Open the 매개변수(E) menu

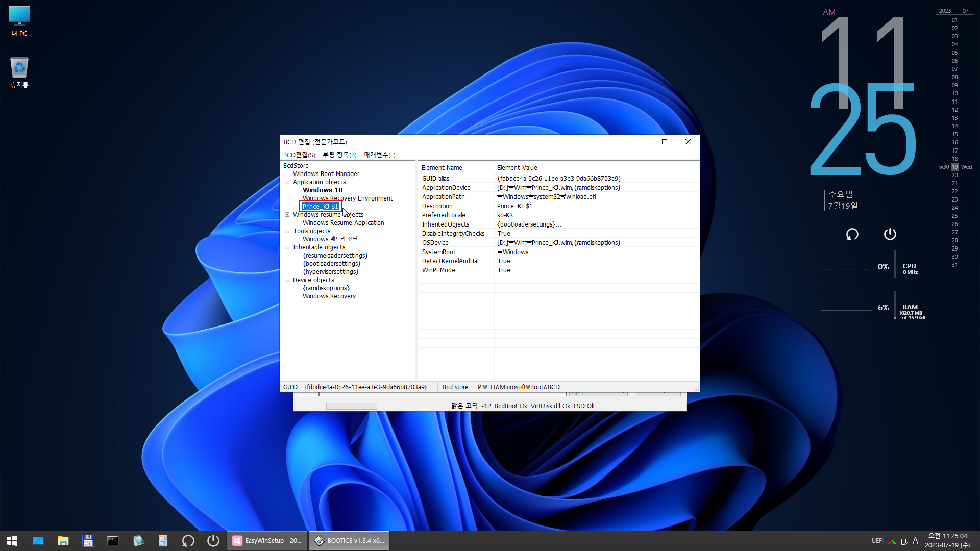379,155
